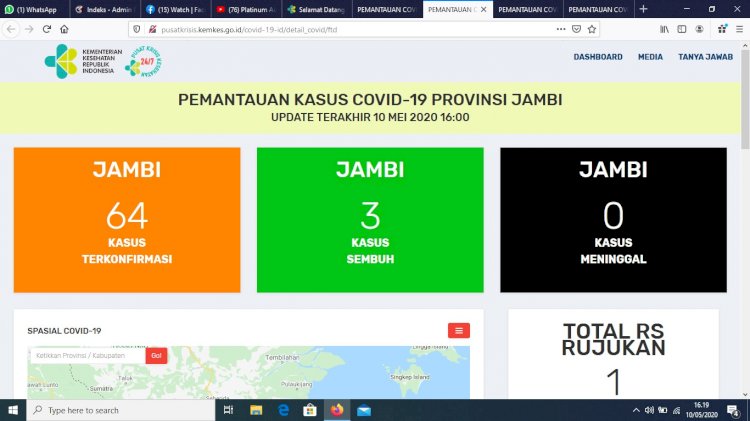Switch to the WhatsApp tab
The width and height of the screenshot is (750, 421).
click(34, 9)
